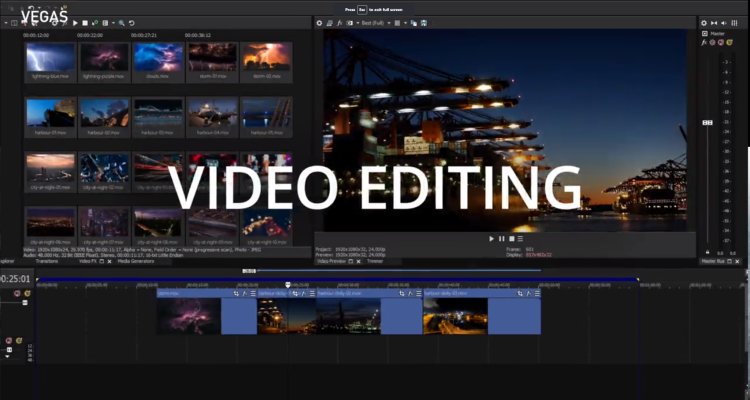The height and width of the screenshot is (400, 750).
Task: Open video preview settings gear icon
Action: [x=320, y=22]
